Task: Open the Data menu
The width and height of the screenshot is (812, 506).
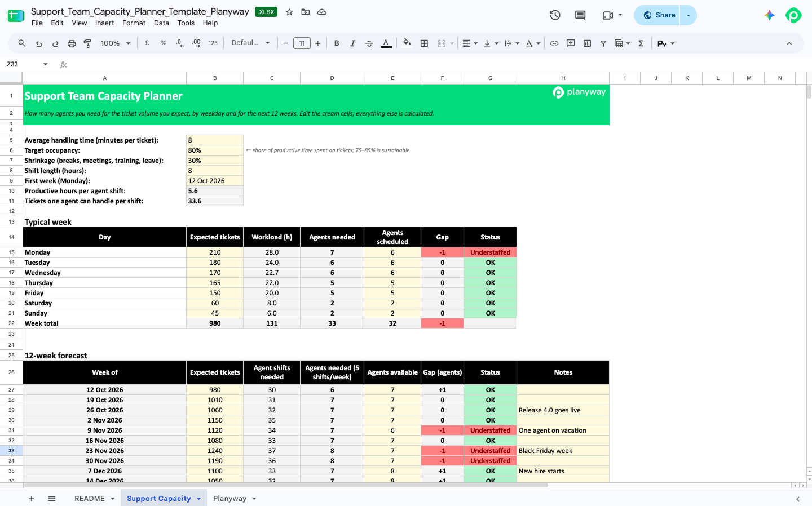Action: tap(161, 23)
